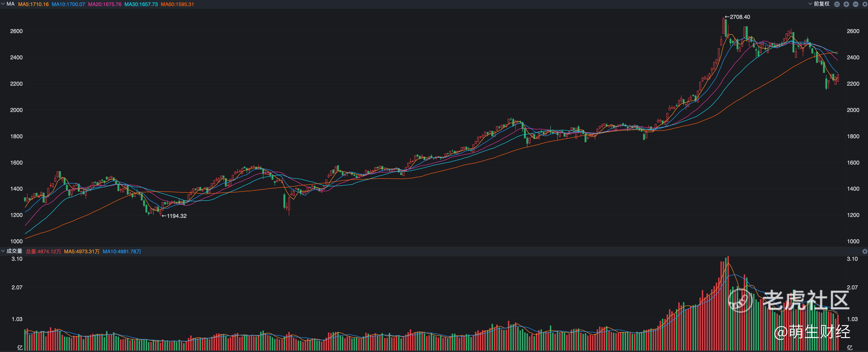
Task: Click the equals-sign reset zoom icon
Action: (837, 4)
